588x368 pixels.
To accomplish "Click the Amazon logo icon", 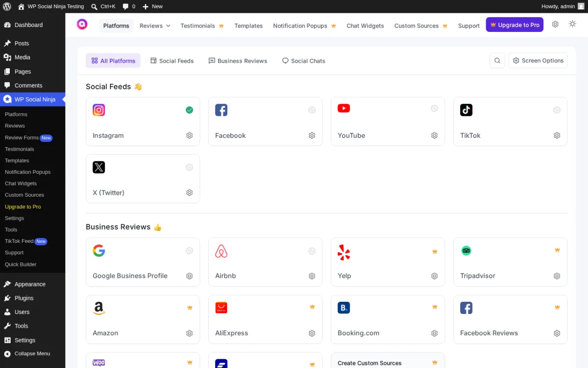I will click(x=99, y=308).
